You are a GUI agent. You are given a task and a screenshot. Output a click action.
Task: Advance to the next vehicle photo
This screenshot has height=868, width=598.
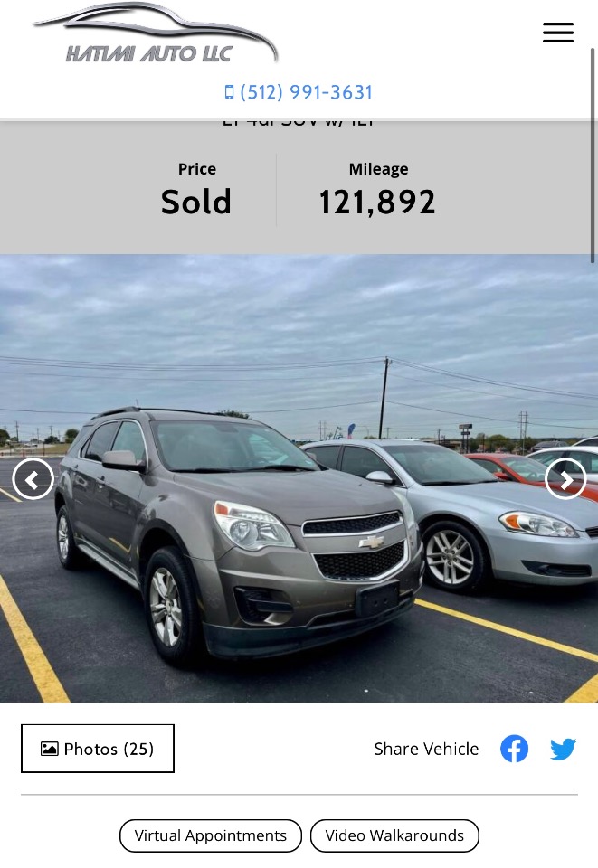click(x=565, y=479)
